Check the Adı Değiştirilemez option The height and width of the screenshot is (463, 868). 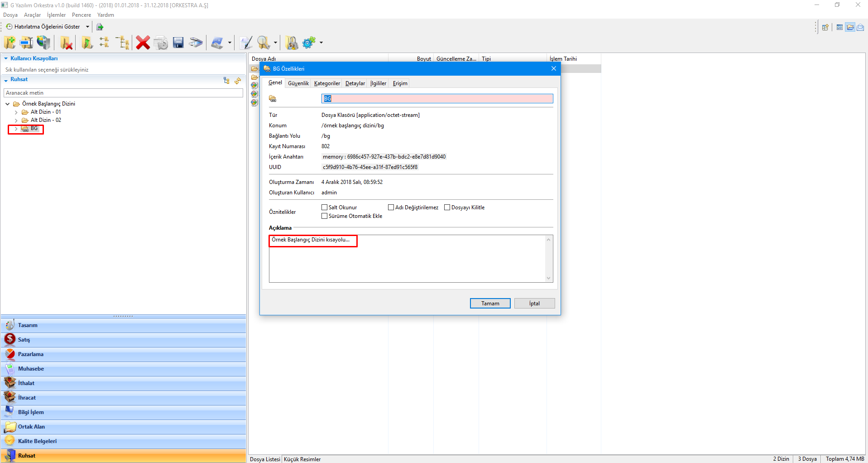tap(391, 207)
